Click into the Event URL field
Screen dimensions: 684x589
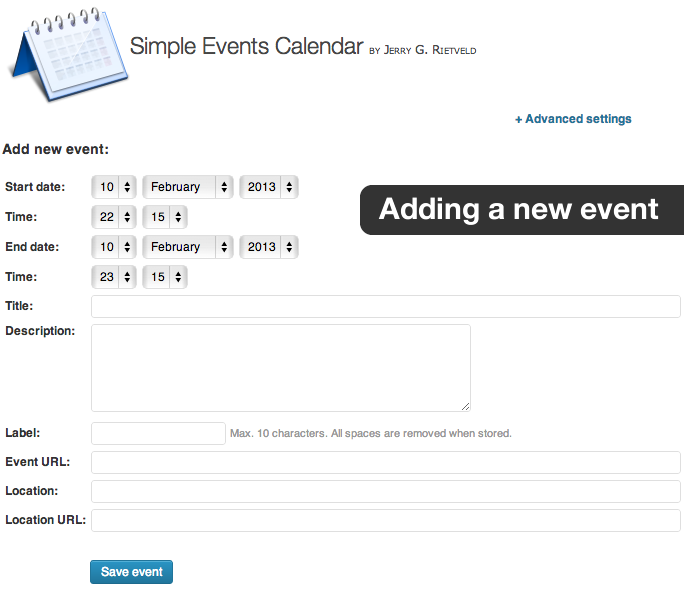(386, 462)
